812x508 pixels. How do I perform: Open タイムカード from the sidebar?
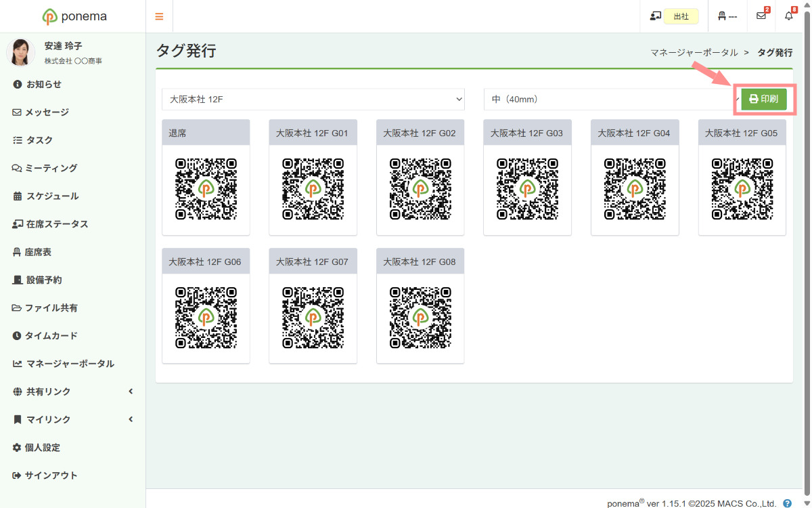(51, 336)
